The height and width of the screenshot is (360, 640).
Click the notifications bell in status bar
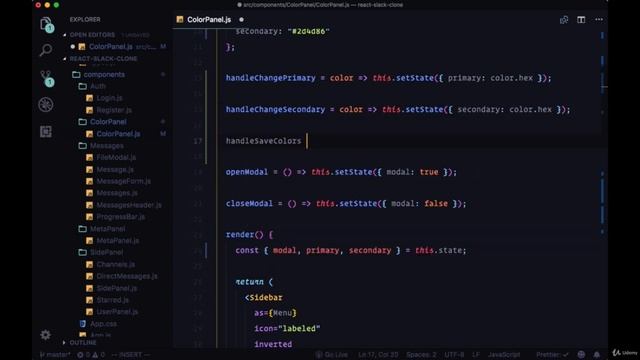597,354
